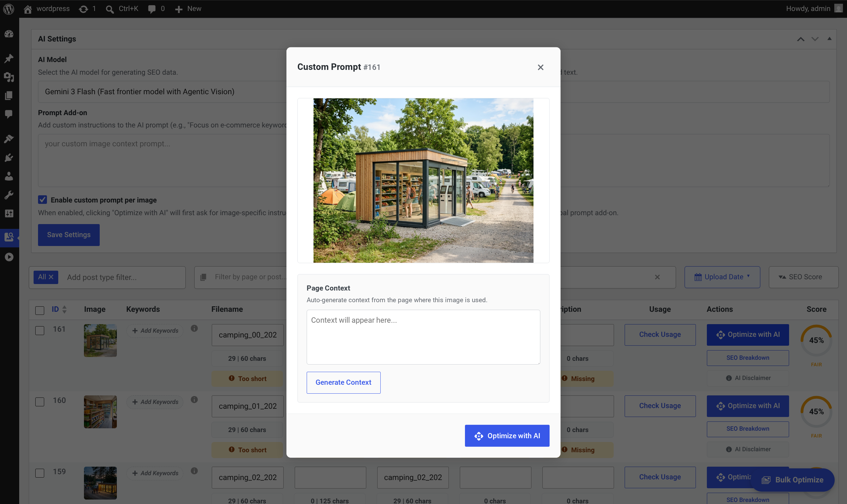Open the WordPress logo menu
The height and width of the screenshot is (504, 847).
pyautogui.click(x=9, y=9)
